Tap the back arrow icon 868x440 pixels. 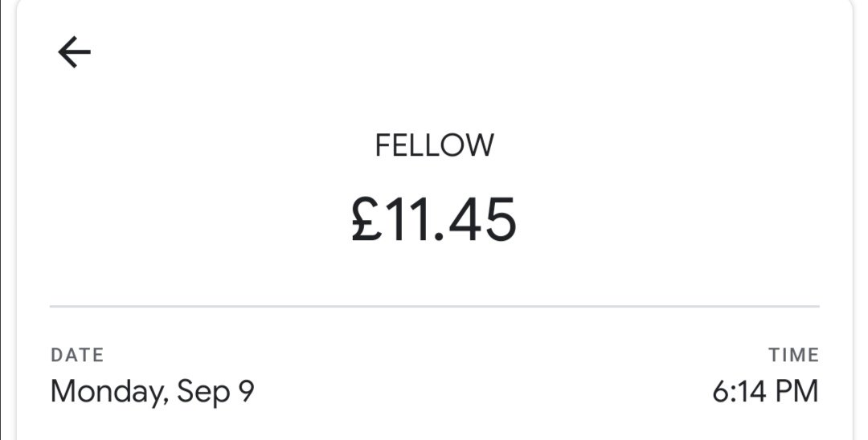click(75, 53)
